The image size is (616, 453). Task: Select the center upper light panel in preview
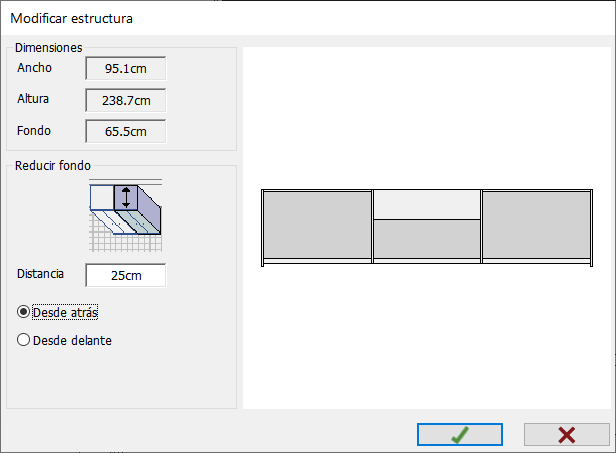(x=427, y=204)
